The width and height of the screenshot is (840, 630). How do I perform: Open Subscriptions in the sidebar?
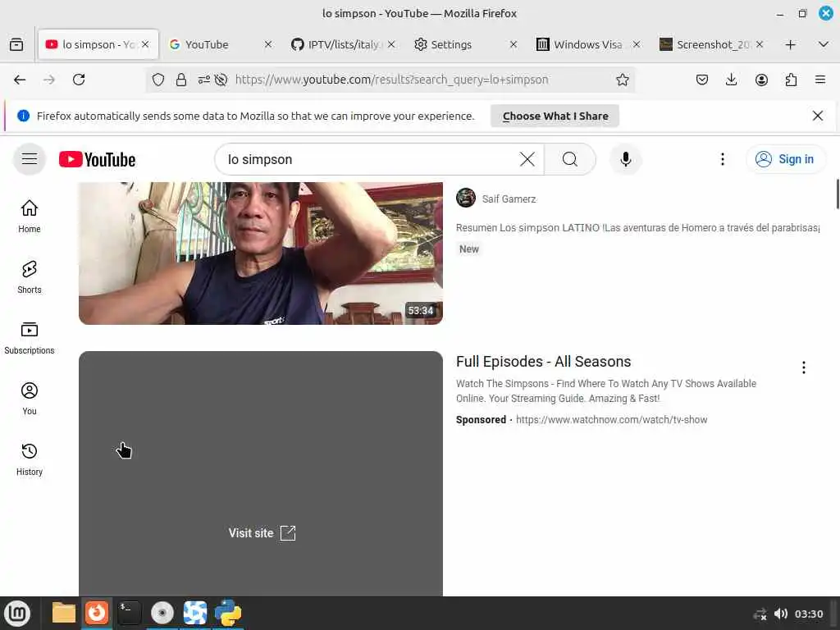(x=30, y=337)
